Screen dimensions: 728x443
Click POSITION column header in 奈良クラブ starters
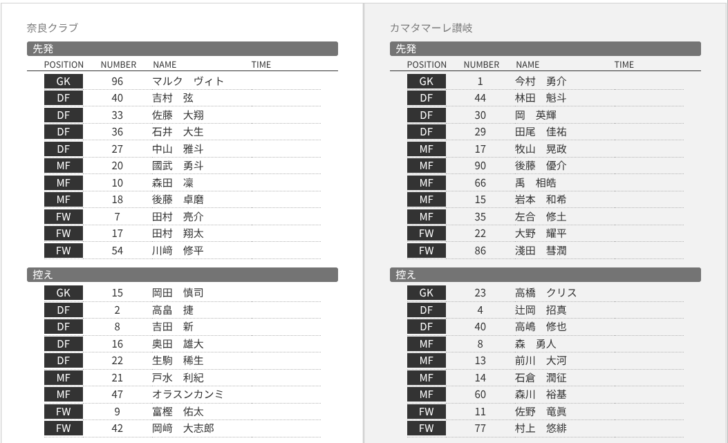(x=63, y=64)
